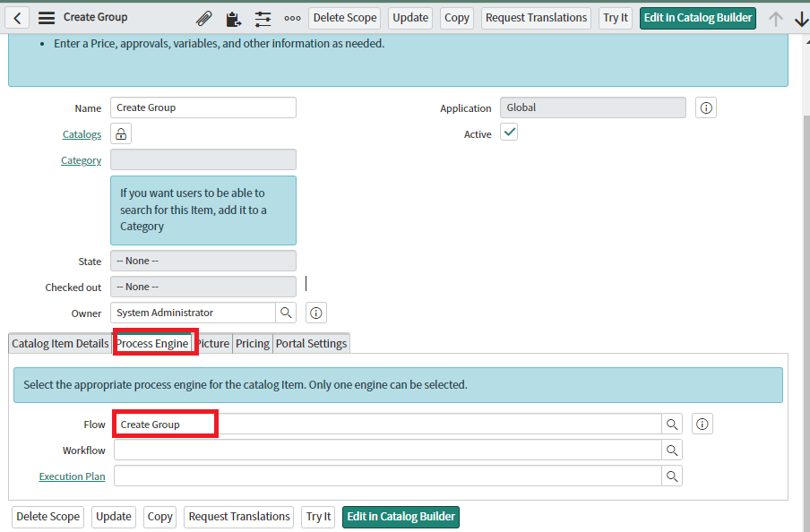This screenshot has height=532, width=810.
Task: Open the Checked out dropdown
Action: [203, 287]
